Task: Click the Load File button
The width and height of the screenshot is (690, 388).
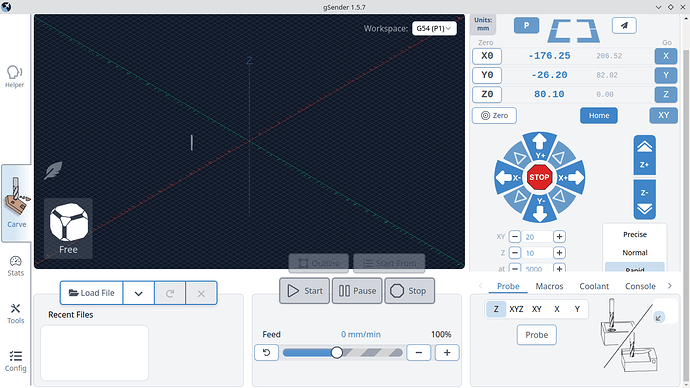Action: 92,293
